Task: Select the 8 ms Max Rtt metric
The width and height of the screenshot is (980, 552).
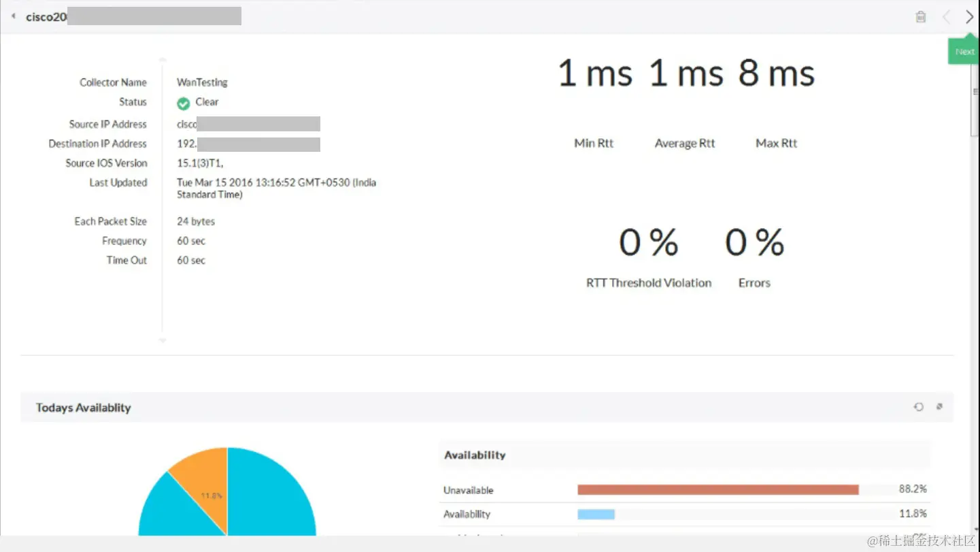Action: [x=776, y=75]
